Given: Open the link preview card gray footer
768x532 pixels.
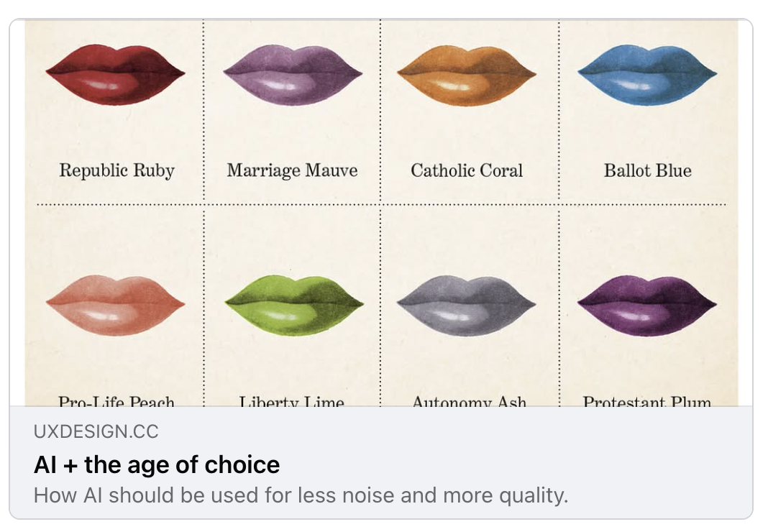Looking at the screenshot, I should (x=381, y=462).
